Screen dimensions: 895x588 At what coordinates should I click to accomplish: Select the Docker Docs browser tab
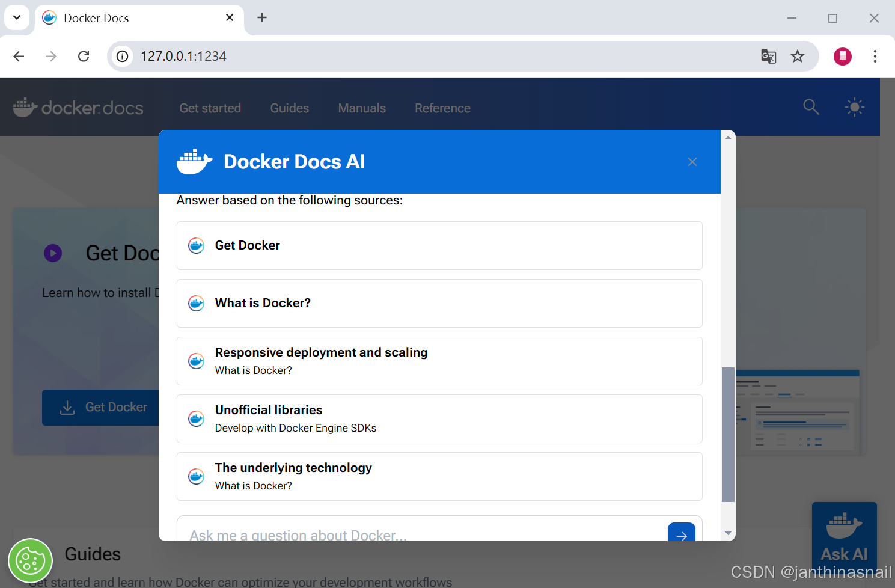139,18
